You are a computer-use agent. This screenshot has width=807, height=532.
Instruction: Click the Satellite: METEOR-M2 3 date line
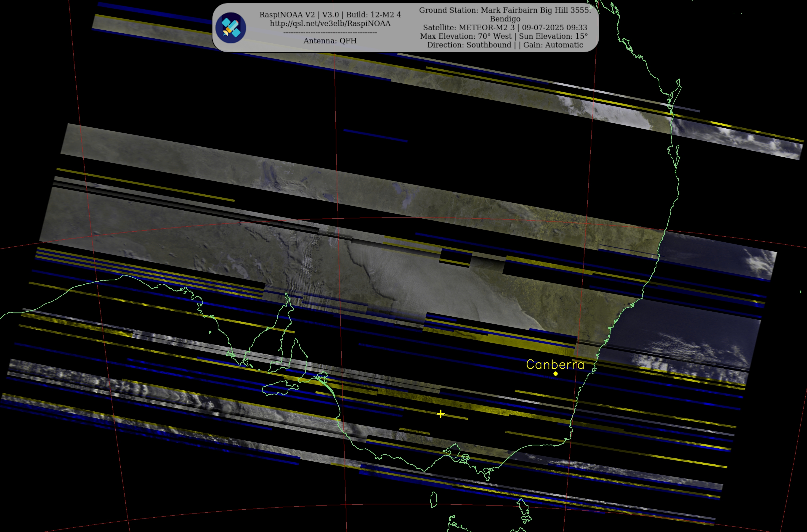point(505,27)
